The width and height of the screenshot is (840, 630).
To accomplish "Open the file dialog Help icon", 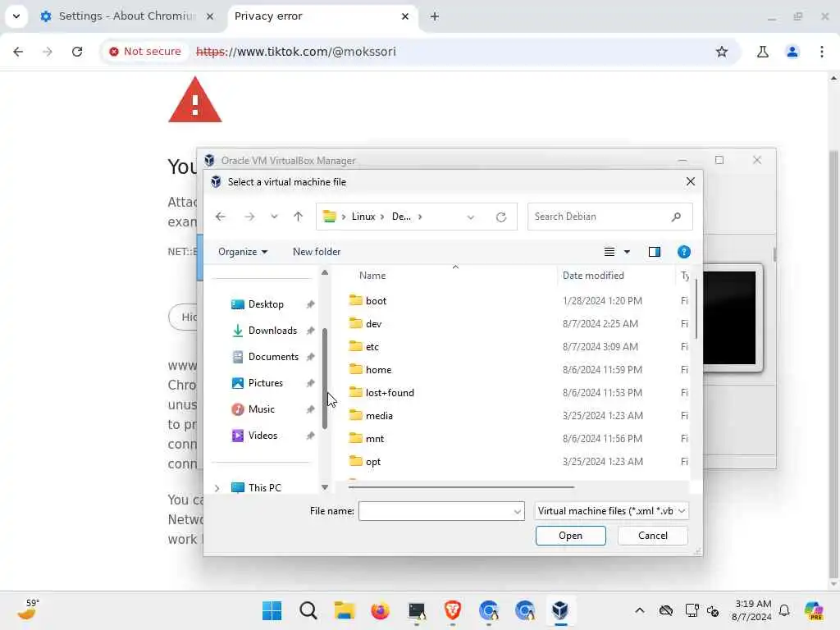I will 683,252.
